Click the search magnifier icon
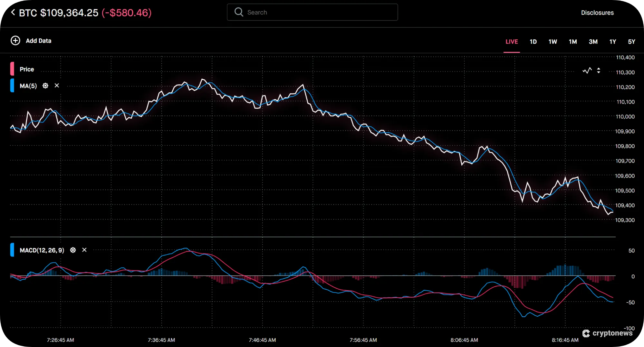 click(x=239, y=12)
